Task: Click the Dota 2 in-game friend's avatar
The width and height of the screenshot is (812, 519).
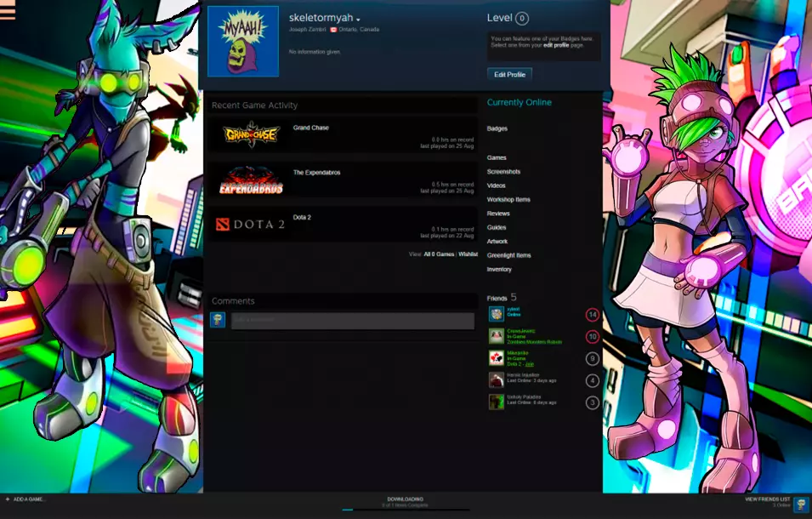Action: coord(496,358)
